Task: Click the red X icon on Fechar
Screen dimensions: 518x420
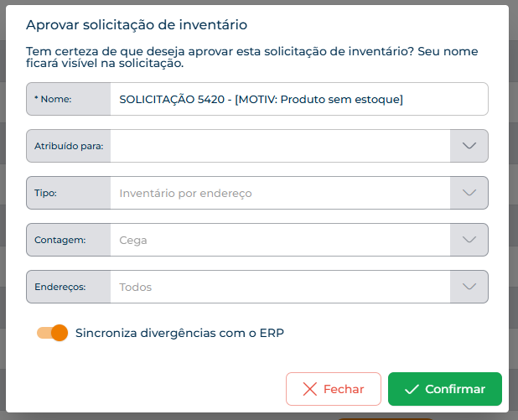Action: 309,389
